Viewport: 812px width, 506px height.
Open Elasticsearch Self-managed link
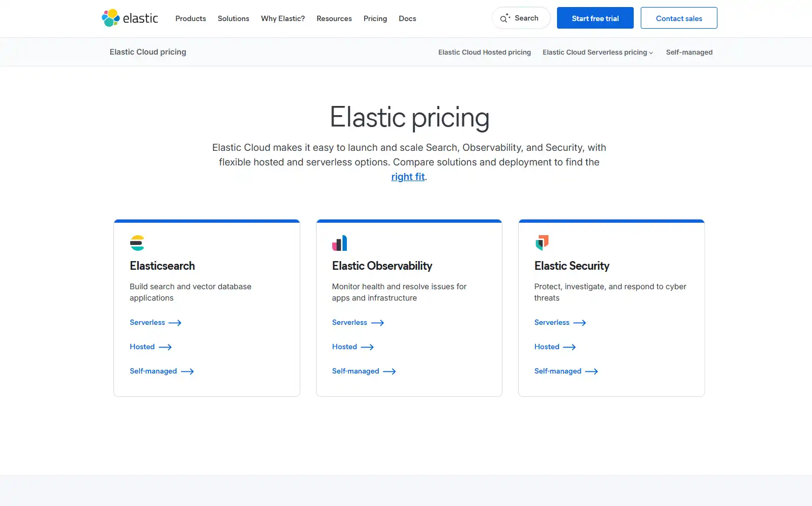coord(162,371)
